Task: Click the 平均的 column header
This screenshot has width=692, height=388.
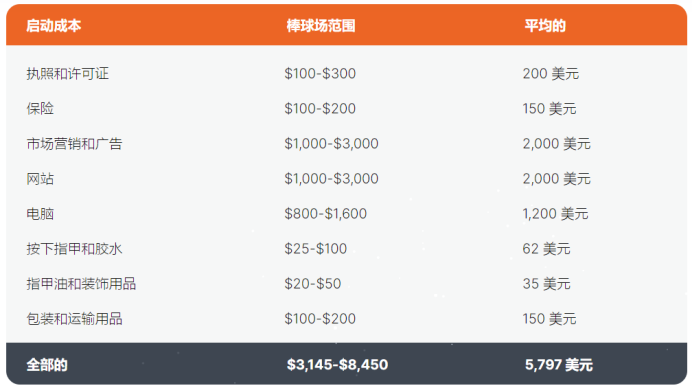Action: tap(545, 26)
